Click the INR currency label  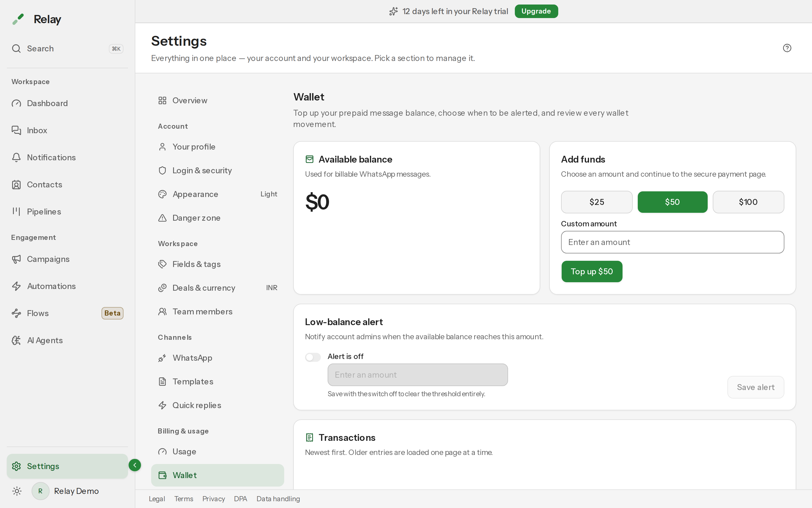tap(272, 288)
